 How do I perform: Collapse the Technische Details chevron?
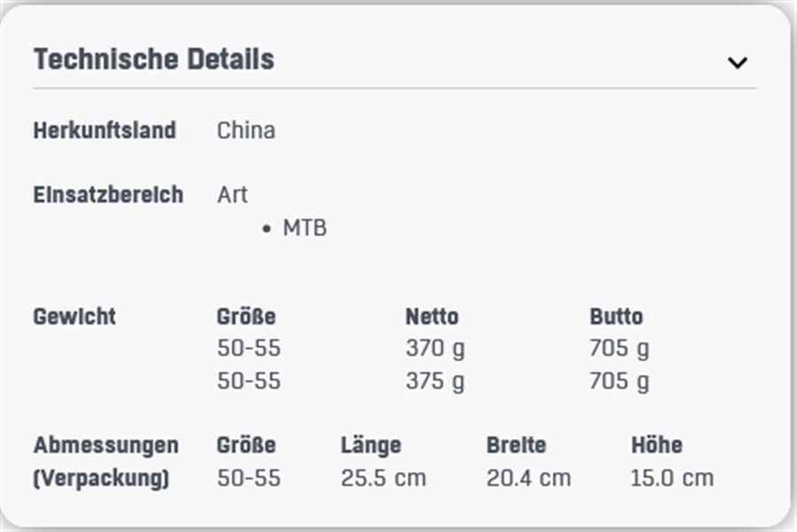pos(737,63)
